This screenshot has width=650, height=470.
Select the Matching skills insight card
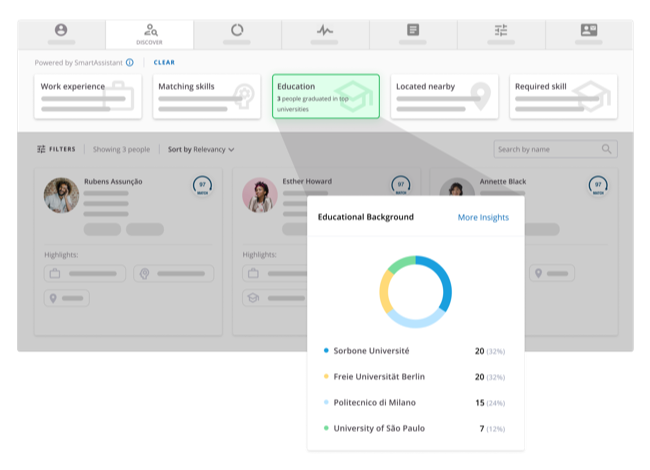[205, 96]
